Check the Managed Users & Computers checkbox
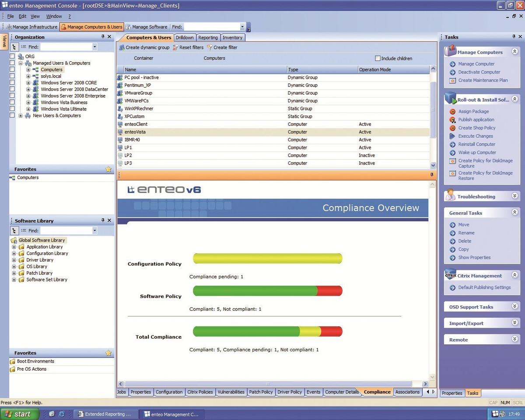The image size is (525, 420). [12, 63]
